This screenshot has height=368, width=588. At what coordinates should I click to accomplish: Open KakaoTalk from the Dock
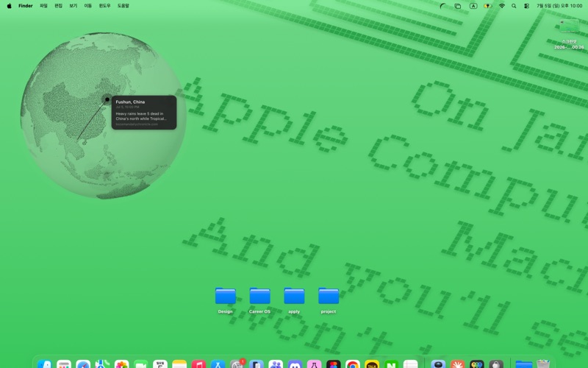pyautogui.click(x=372, y=364)
